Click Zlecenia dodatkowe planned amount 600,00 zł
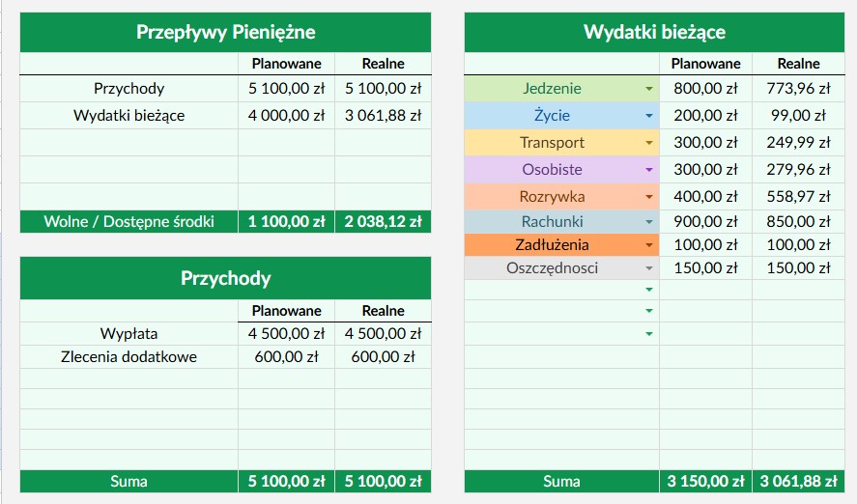 [286, 357]
